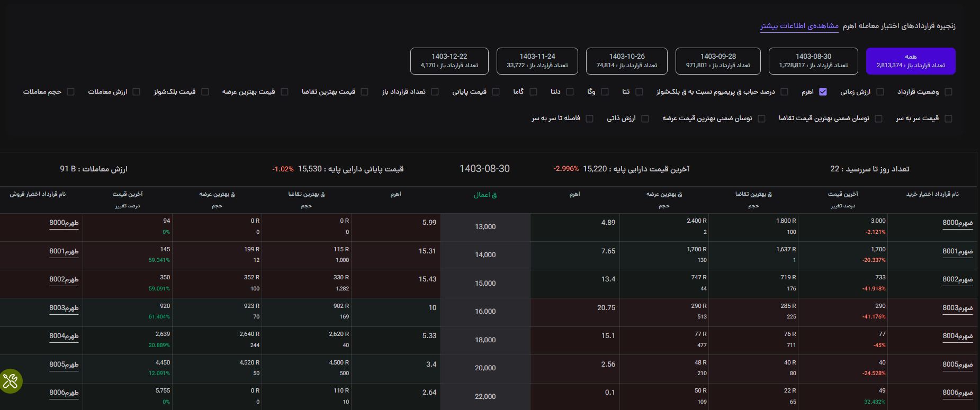This screenshot has height=410, width=980.
Task: Open put contract طهرم8003
Action: [x=64, y=308]
